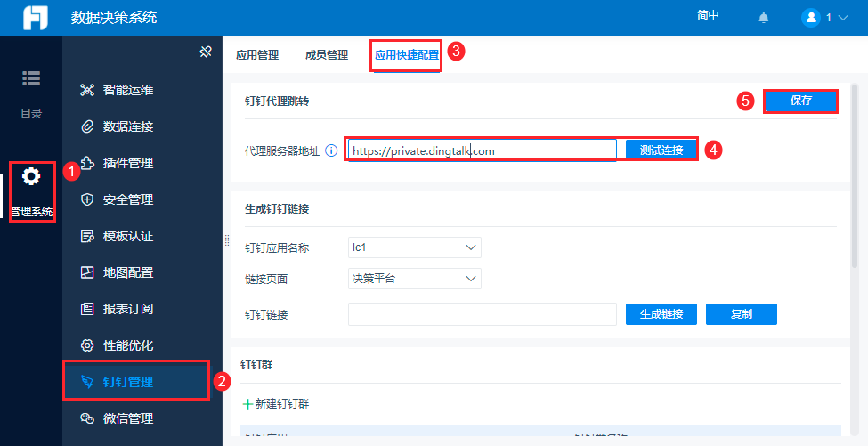The width and height of the screenshot is (868, 446).
Task: Click the 模板认证 icon
Action: coord(87,236)
